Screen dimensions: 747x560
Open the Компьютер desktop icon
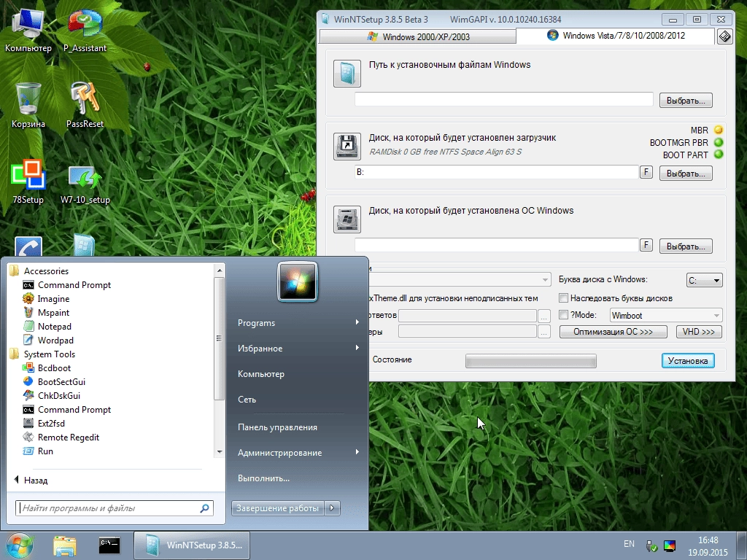point(28,29)
